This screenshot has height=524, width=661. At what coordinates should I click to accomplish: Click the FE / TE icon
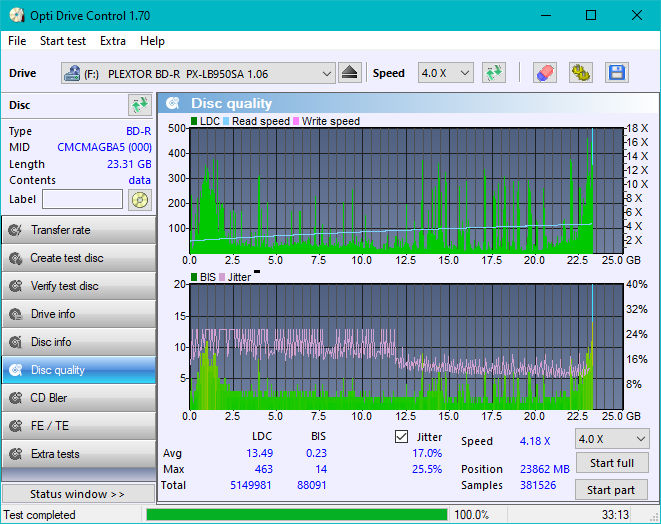tap(16, 426)
